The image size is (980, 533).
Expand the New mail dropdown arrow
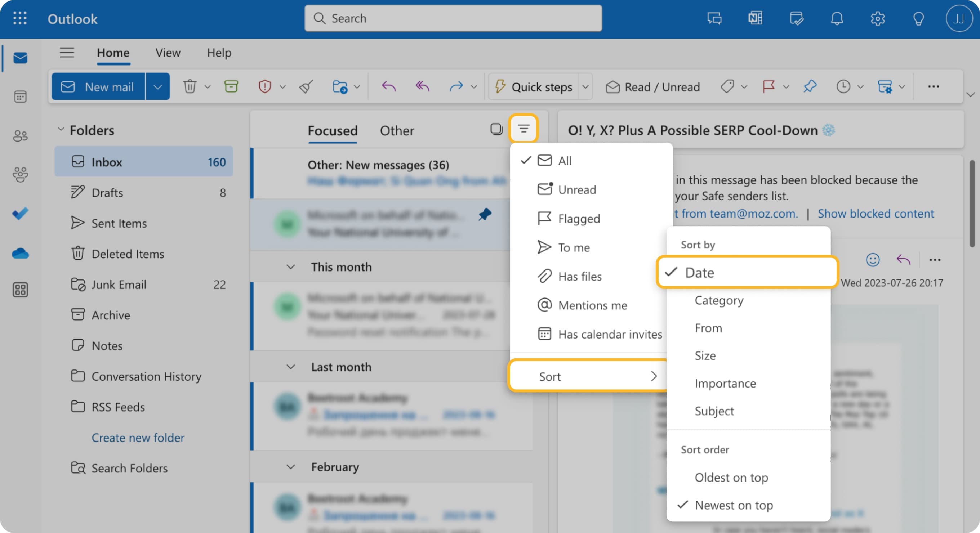[158, 86]
